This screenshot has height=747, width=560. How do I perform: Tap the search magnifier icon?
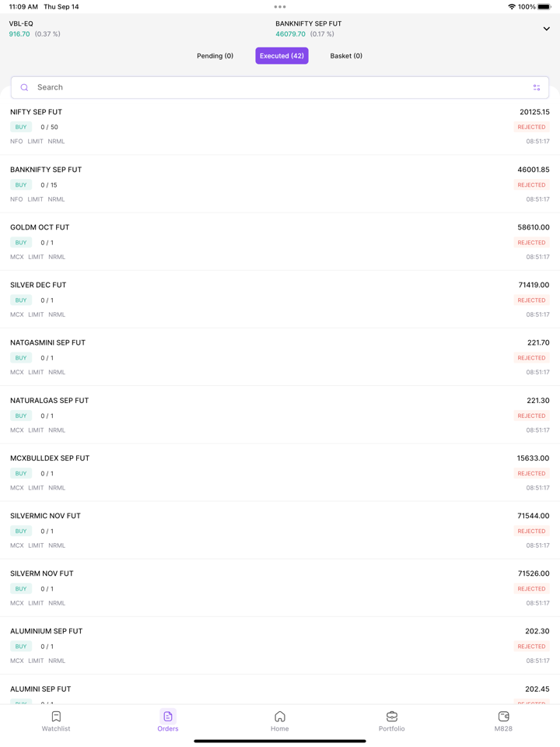pyautogui.click(x=24, y=86)
